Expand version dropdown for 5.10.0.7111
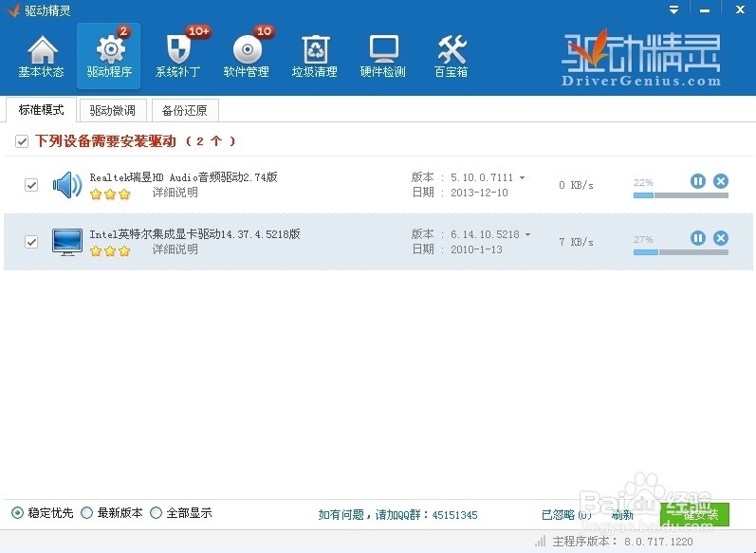The image size is (756, 553). (522, 178)
